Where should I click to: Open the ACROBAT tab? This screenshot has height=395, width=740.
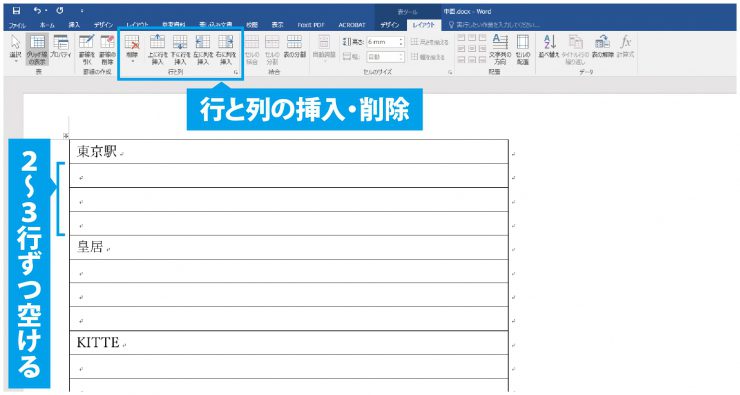tap(352, 25)
